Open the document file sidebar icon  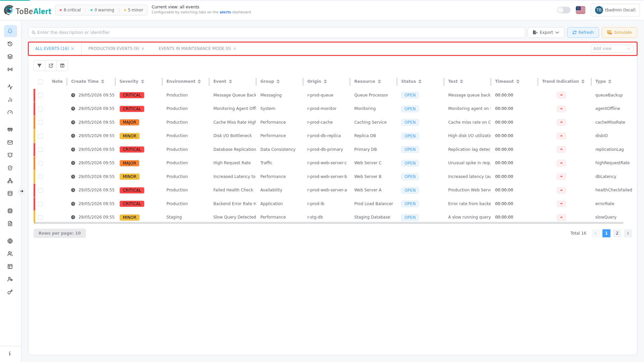click(10, 224)
